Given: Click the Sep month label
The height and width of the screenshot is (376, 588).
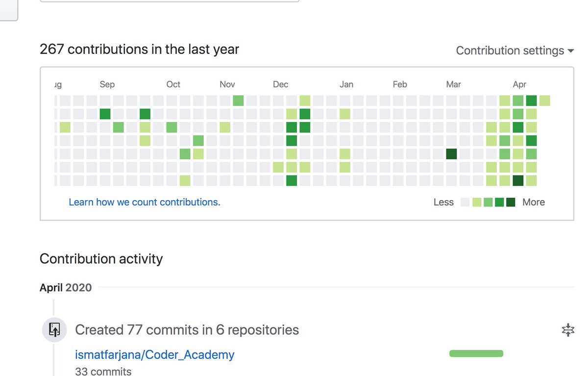Looking at the screenshot, I should point(107,84).
